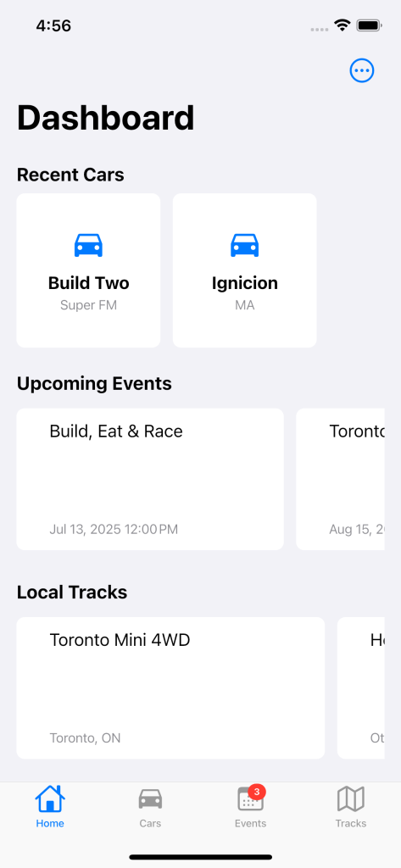This screenshot has height=868, width=401.
Task: Open the Build, Eat & Race event
Action: click(x=150, y=480)
